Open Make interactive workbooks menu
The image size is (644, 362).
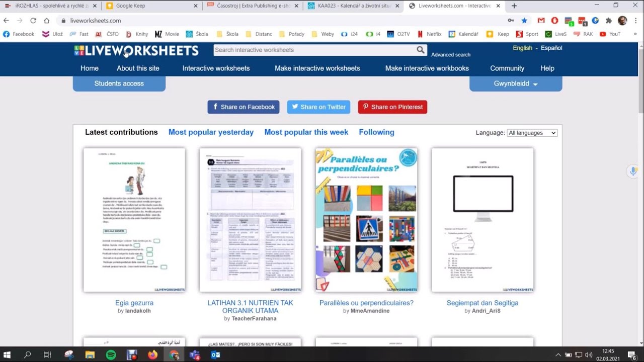(x=427, y=68)
